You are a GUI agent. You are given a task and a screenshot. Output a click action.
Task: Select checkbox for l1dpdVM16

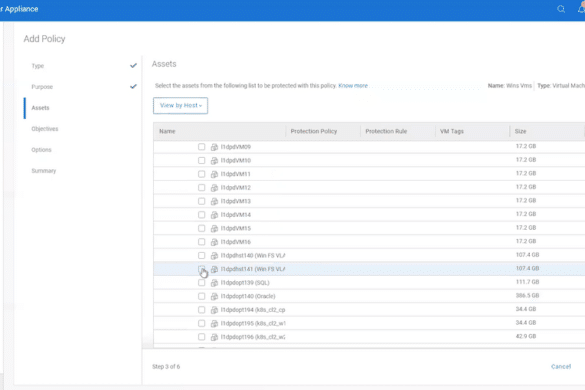coord(201,242)
